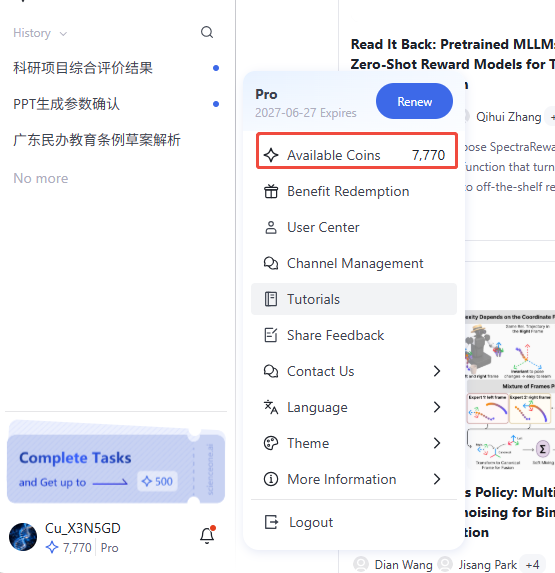The image size is (555, 573).
Task: Click the coin icon beside 7,770 at bottom
Action: click(52, 547)
